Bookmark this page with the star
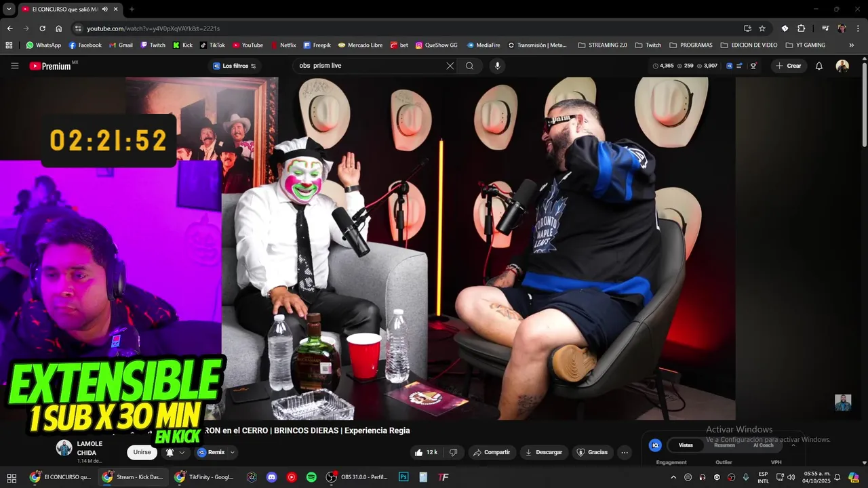 coord(762,28)
